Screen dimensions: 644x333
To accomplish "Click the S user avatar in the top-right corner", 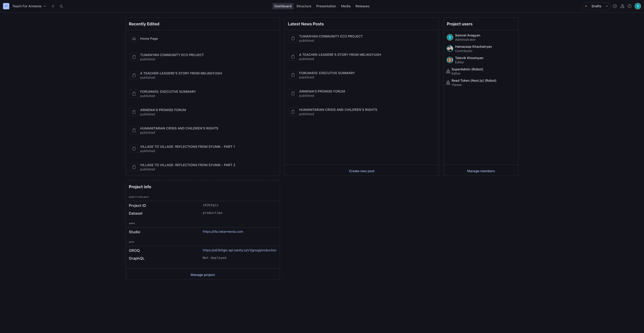I will coord(637,6).
